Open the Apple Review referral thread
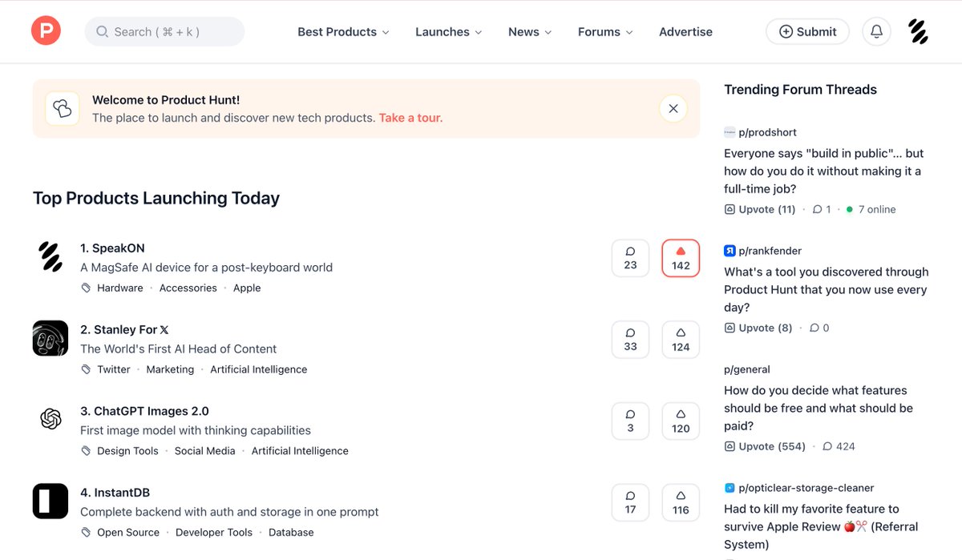Viewport: 962px width, 560px height. click(x=821, y=527)
